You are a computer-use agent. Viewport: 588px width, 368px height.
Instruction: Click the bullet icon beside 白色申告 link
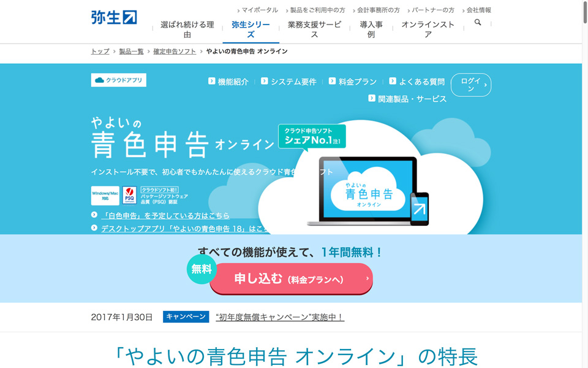click(x=94, y=215)
